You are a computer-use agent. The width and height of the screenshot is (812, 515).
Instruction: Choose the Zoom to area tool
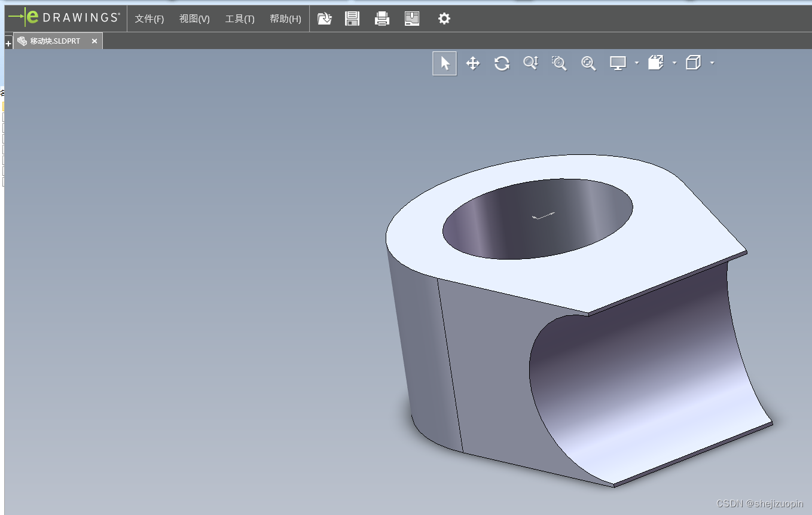(559, 63)
